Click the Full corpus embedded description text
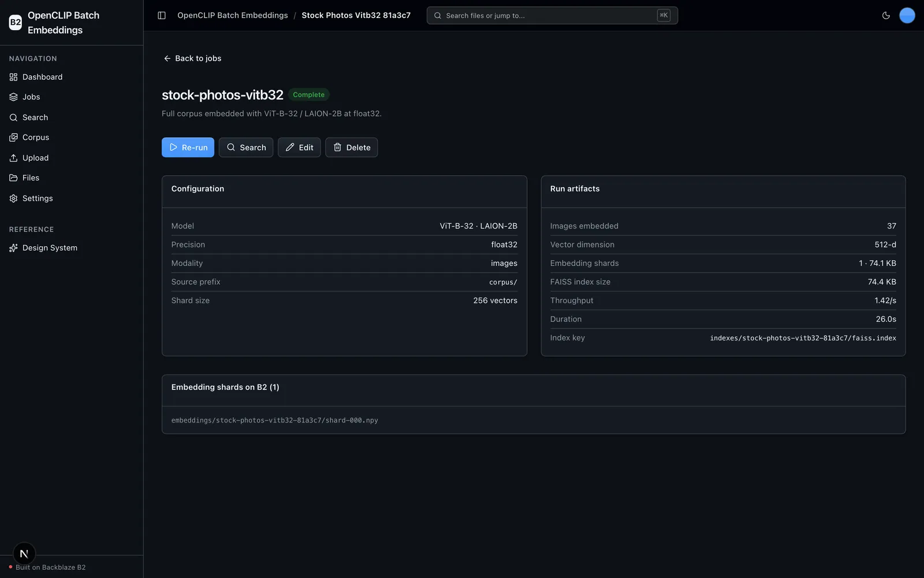This screenshot has width=924, height=578. tap(271, 114)
